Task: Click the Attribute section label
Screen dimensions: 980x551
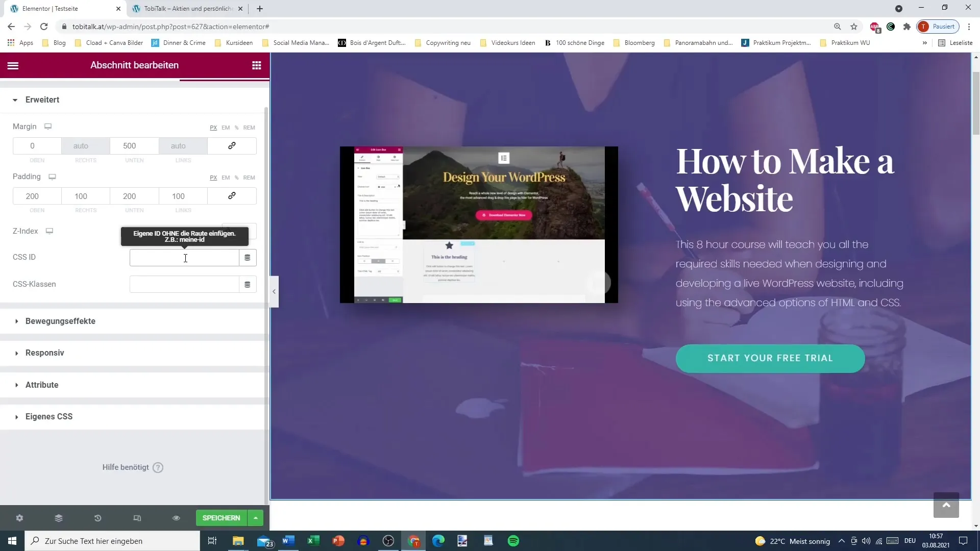Action: (x=41, y=384)
